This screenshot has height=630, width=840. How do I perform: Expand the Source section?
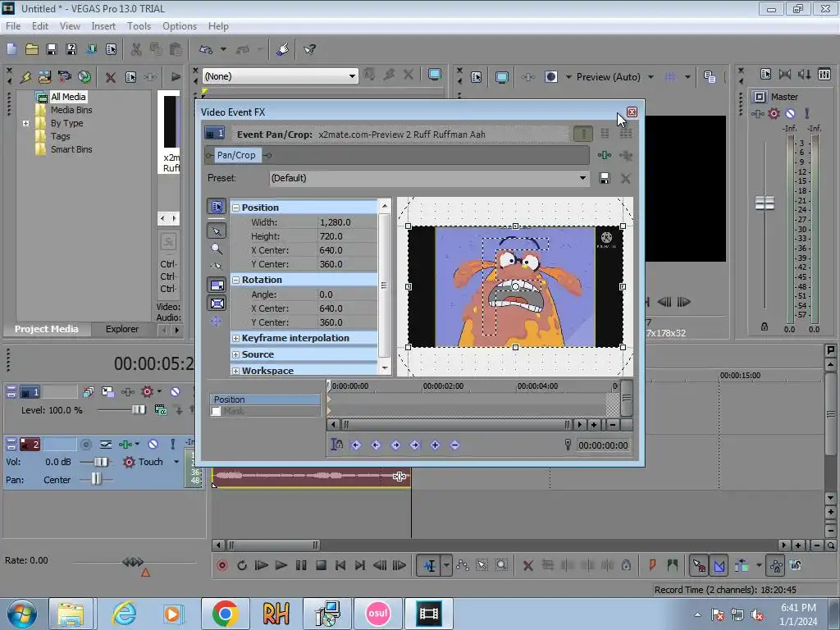[235, 354]
